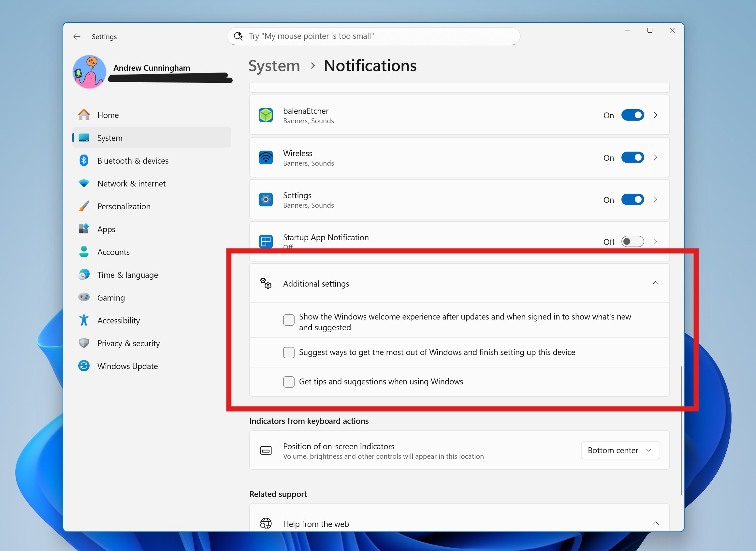The width and height of the screenshot is (756, 551).
Task: Click the Accessibility sidebar icon
Action: (x=84, y=320)
